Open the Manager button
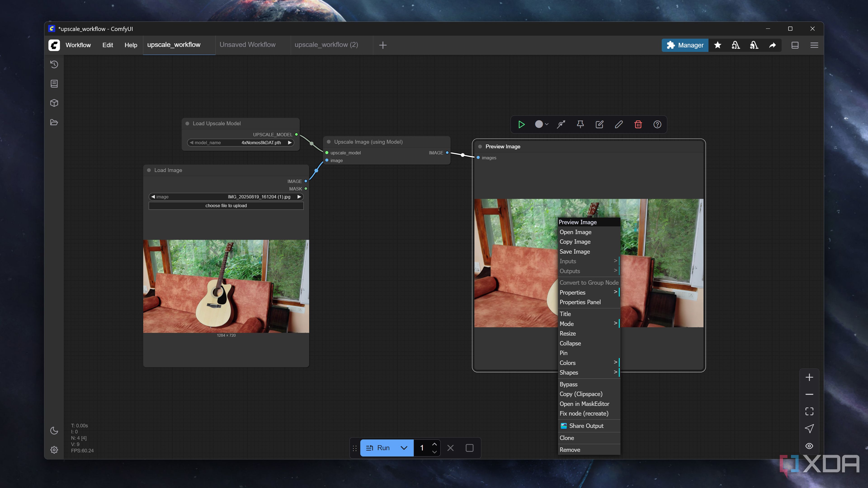Screen dimensions: 868x488 685,45
